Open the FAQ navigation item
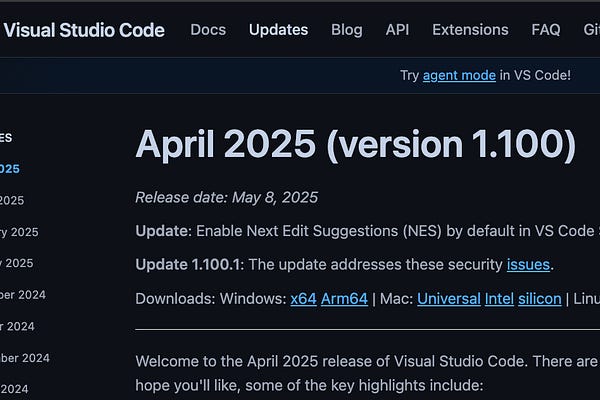 tap(546, 30)
